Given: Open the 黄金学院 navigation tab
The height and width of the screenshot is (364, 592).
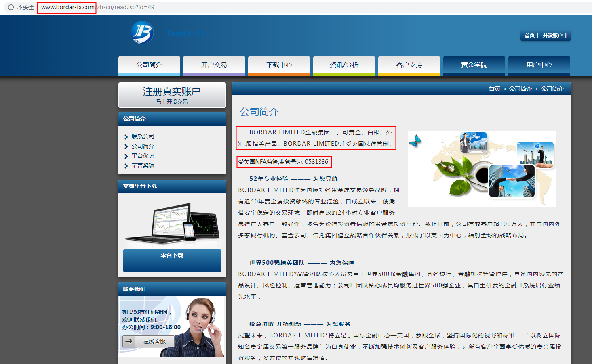Looking at the screenshot, I should point(474,65).
